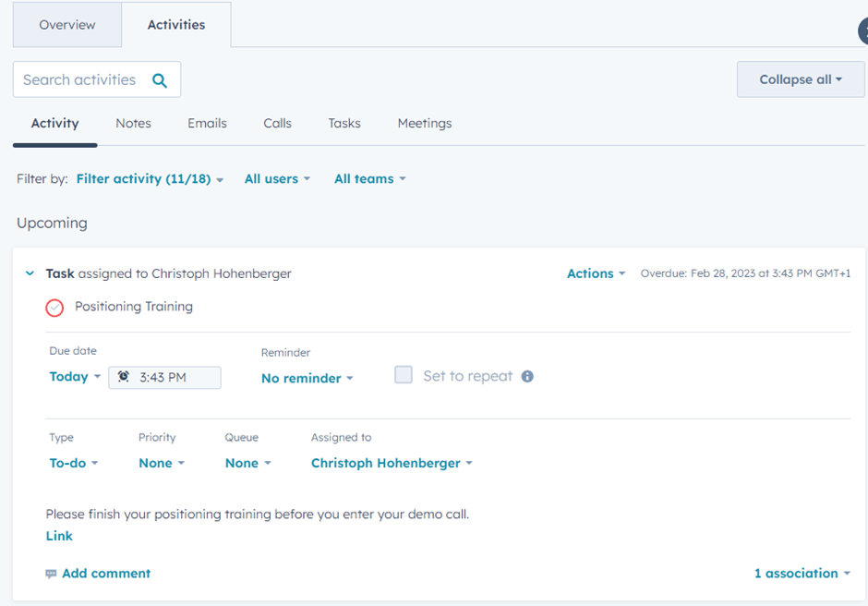
Task: Open the Priority dropdown set to None
Action: coord(161,463)
